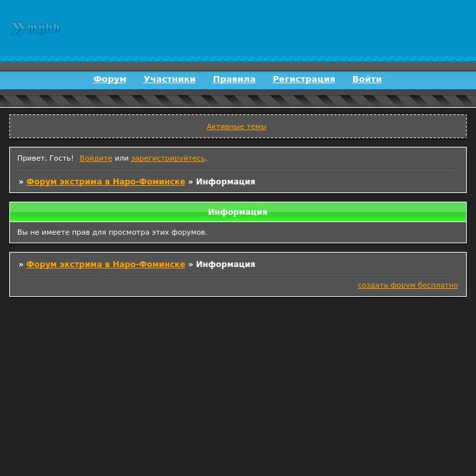Go to the Правила rules page

pos(234,79)
